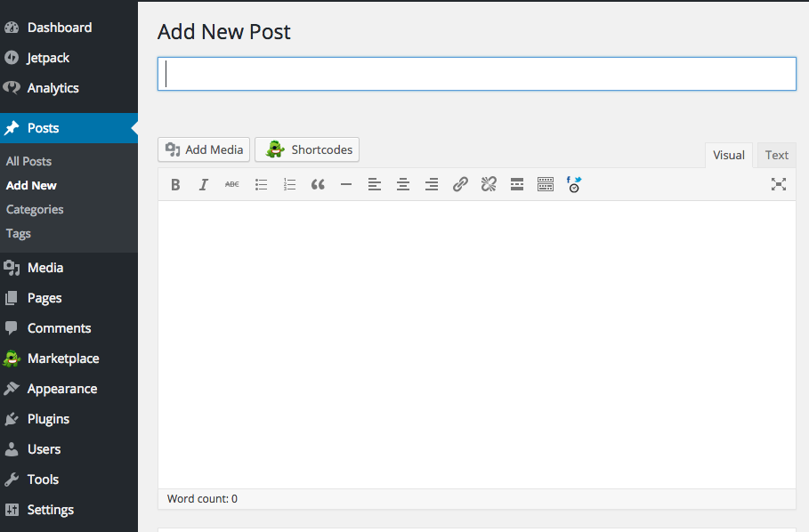The height and width of the screenshot is (532, 809).
Task: Insert or edit a link
Action: point(460,184)
